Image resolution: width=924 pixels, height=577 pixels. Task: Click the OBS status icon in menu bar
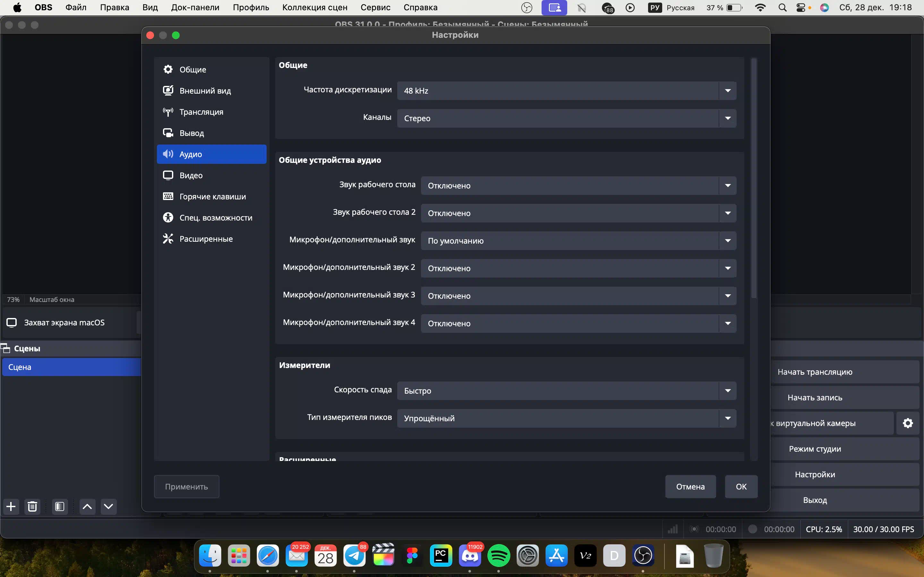[526, 8]
